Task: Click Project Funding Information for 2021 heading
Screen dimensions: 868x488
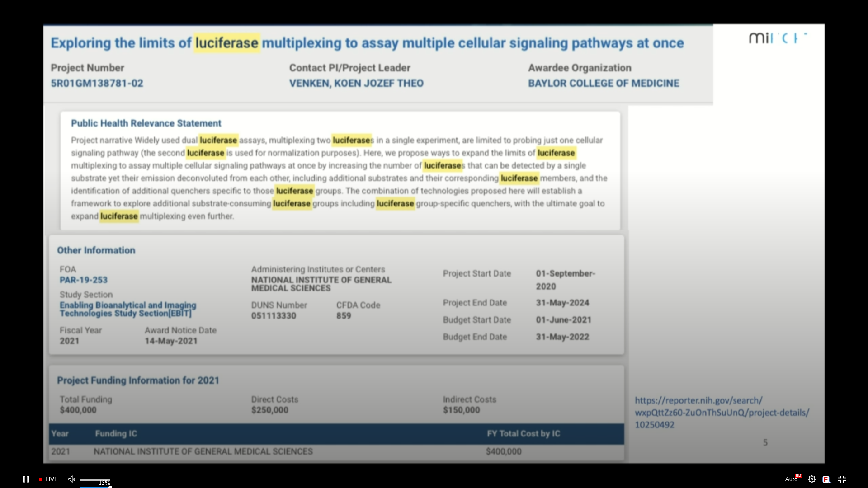Action: click(x=138, y=380)
